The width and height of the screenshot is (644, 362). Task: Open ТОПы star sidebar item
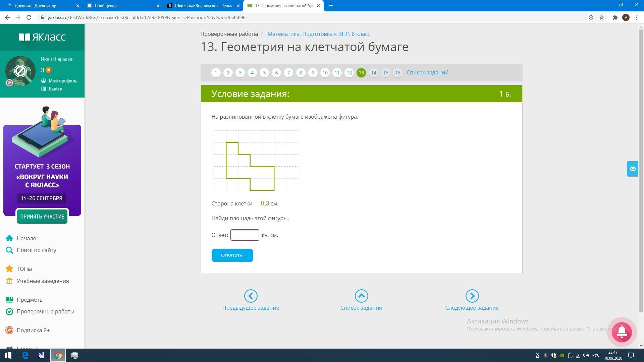coord(24,269)
